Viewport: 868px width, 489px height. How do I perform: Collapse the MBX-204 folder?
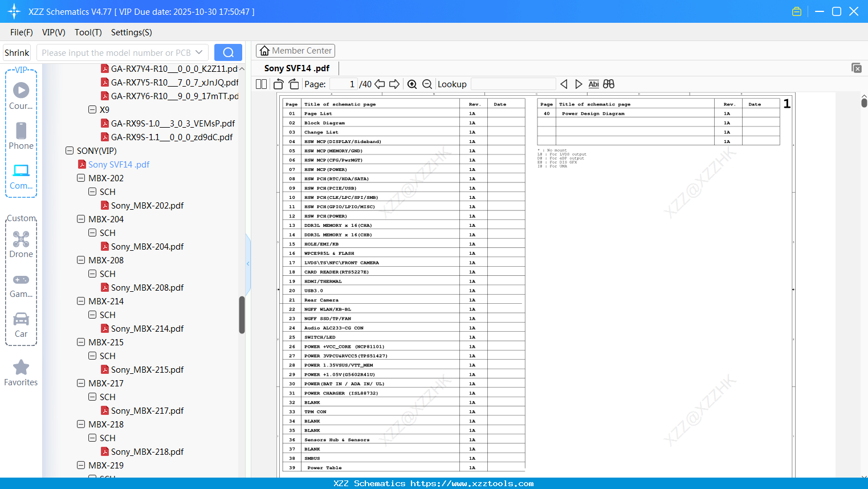pos(81,219)
